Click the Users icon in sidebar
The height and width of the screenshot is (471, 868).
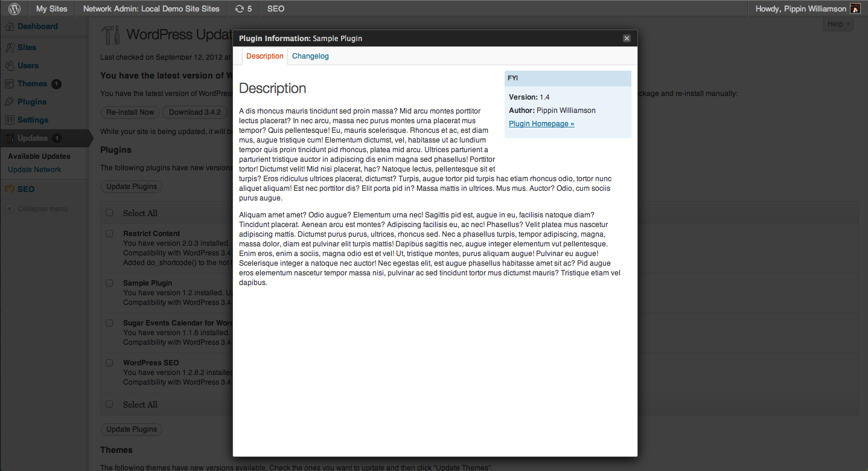10,65
